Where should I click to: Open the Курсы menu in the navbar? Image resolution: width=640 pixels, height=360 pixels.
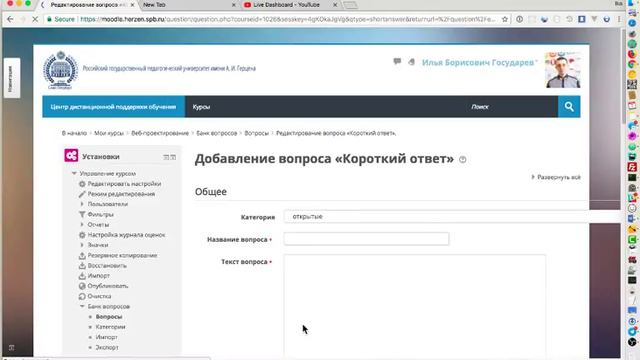(x=201, y=107)
